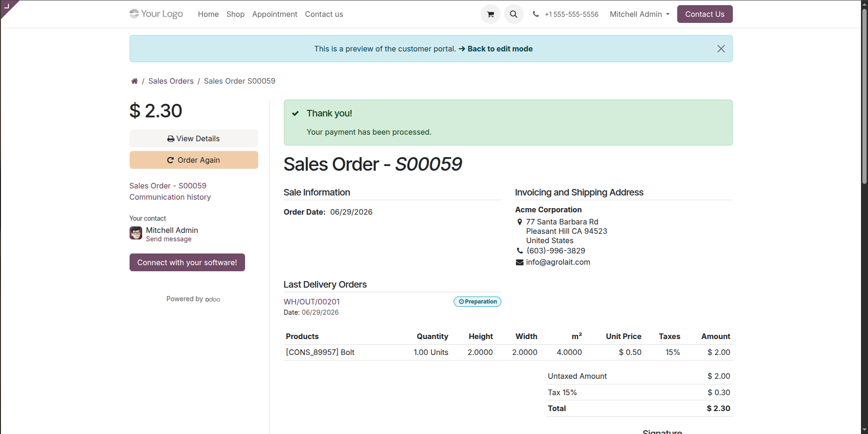Click the Total $ 2.30 amount
The image size is (868, 434).
718,408
